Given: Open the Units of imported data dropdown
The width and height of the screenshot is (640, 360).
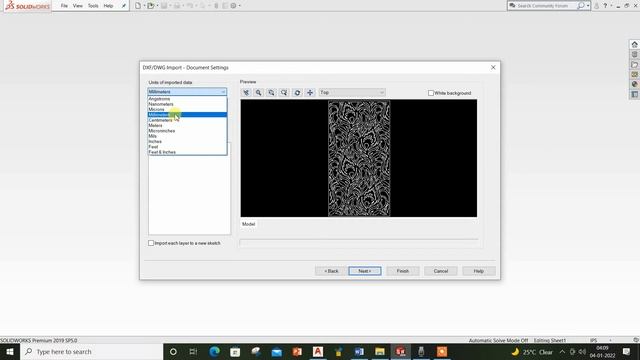Looking at the screenshot, I should pos(187,92).
